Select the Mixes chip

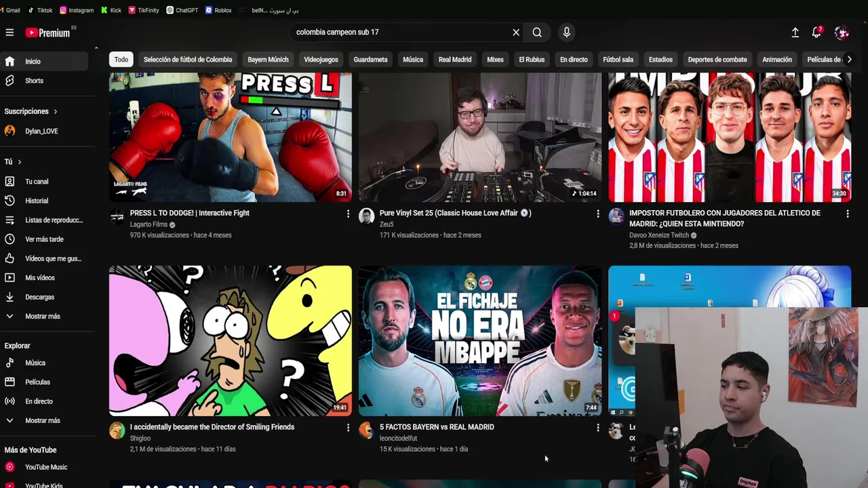495,60
